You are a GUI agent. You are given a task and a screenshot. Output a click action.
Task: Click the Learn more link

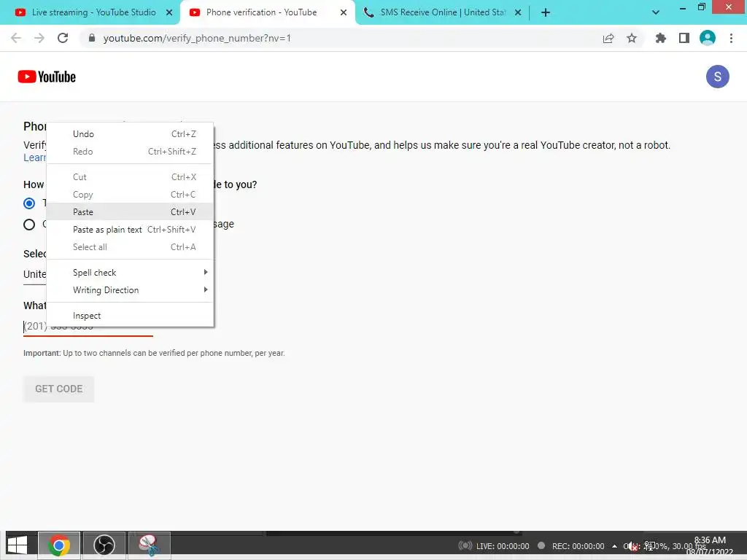click(x=34, y=157)
